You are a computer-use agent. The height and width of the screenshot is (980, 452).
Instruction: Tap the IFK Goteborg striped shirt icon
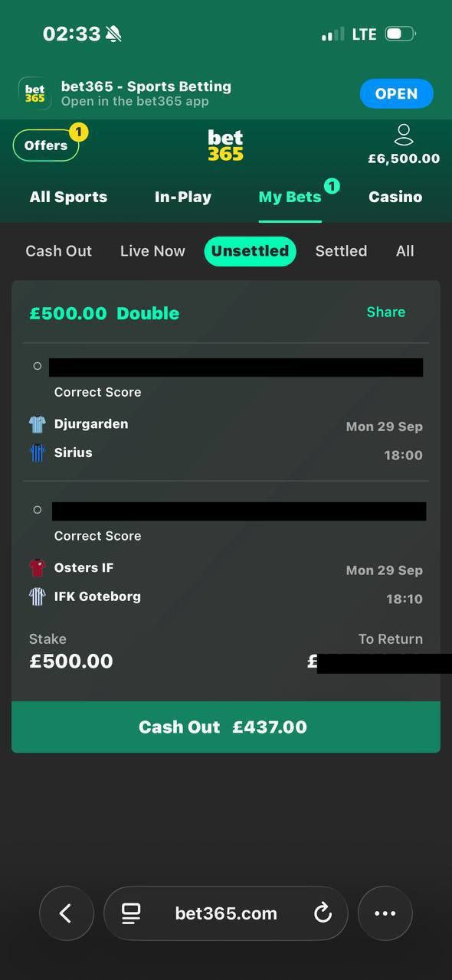(37, 597)
